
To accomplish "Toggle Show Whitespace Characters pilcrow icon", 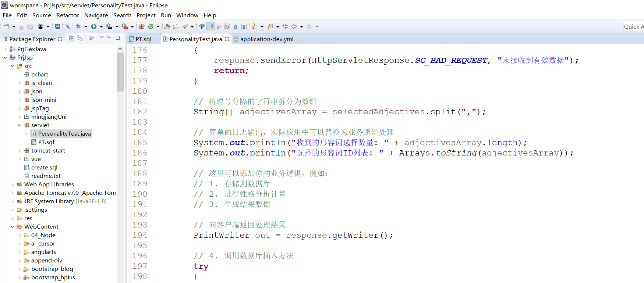I will tap(244, 26).
